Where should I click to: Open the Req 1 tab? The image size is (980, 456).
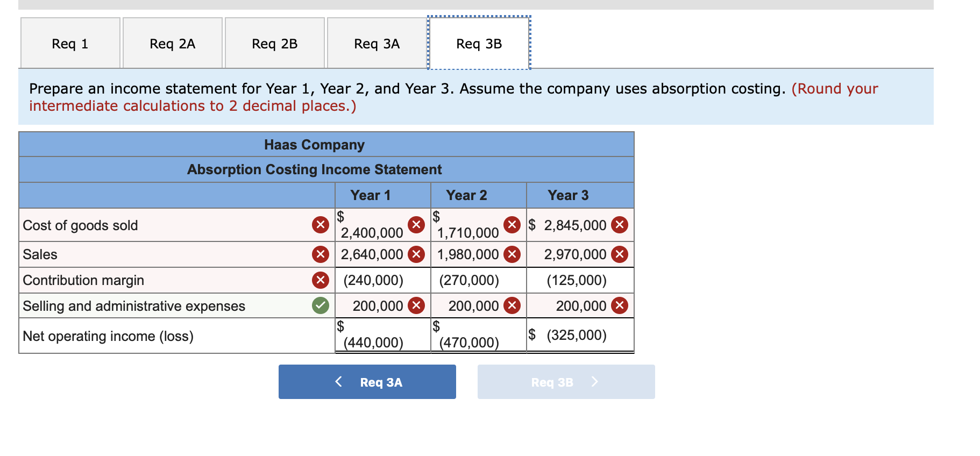pos(70,43)
